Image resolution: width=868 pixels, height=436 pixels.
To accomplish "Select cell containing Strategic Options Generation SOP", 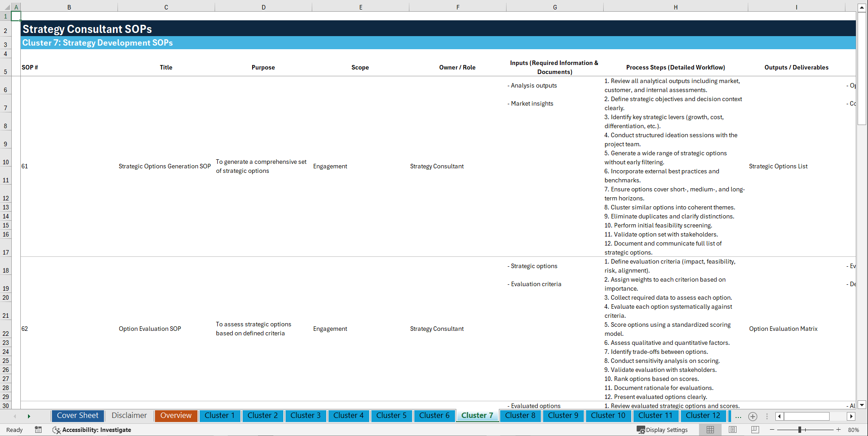I will coord(164,166).
